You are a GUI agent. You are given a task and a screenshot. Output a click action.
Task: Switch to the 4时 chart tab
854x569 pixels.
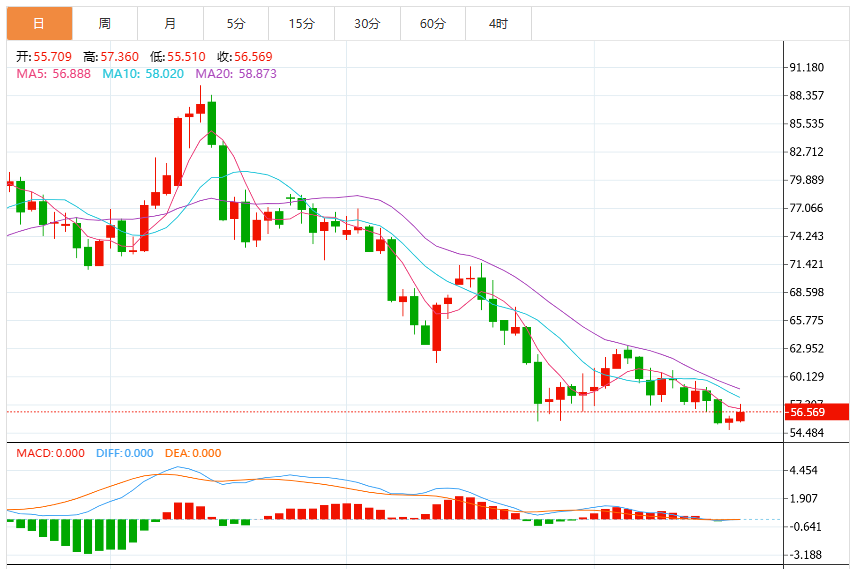click(x=498, y=23)
